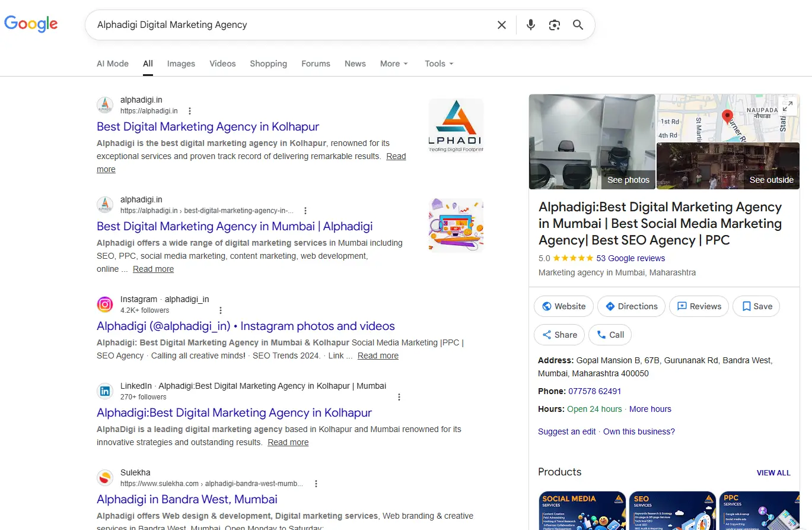Open Best Digital Marketing Agency in Kolhapur result

click(x=208, y=126)
